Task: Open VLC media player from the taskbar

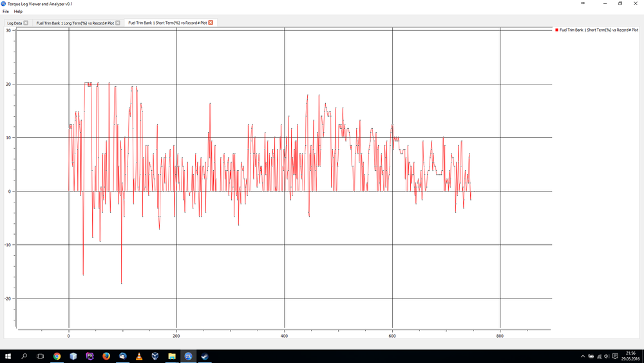Action: point(139,356)
